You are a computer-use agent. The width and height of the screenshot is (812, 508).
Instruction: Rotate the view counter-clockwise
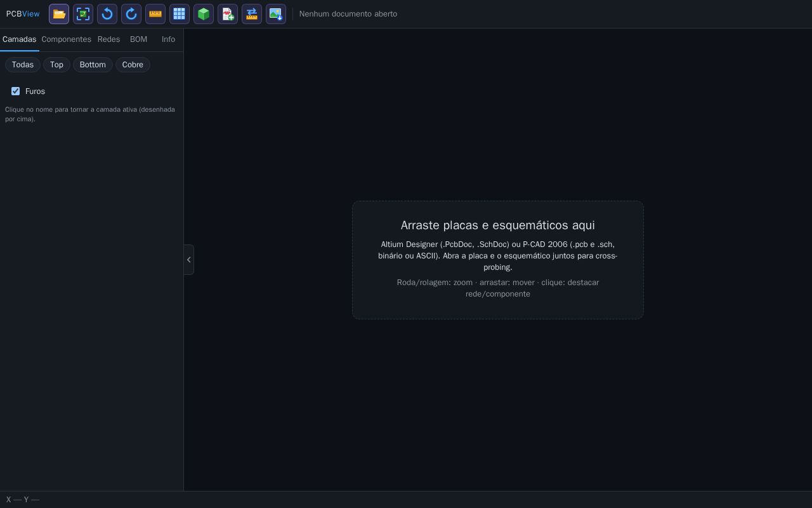click(x=107, y=14)
